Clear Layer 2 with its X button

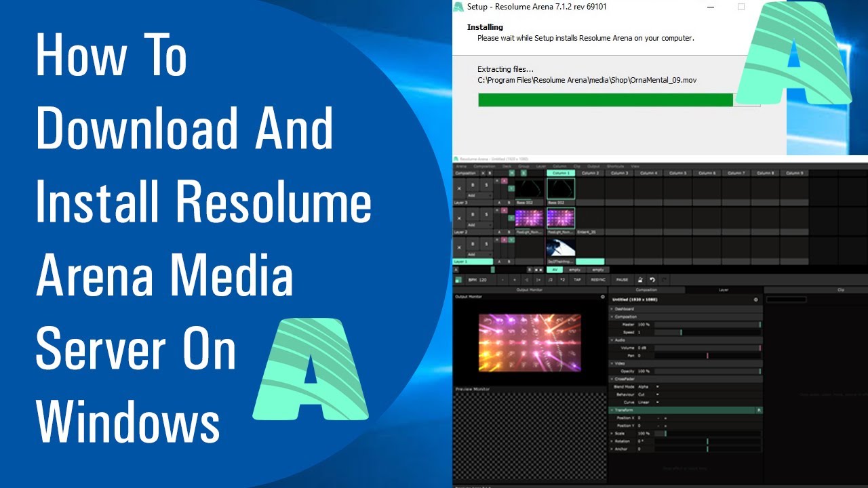[x=459, y=218]
